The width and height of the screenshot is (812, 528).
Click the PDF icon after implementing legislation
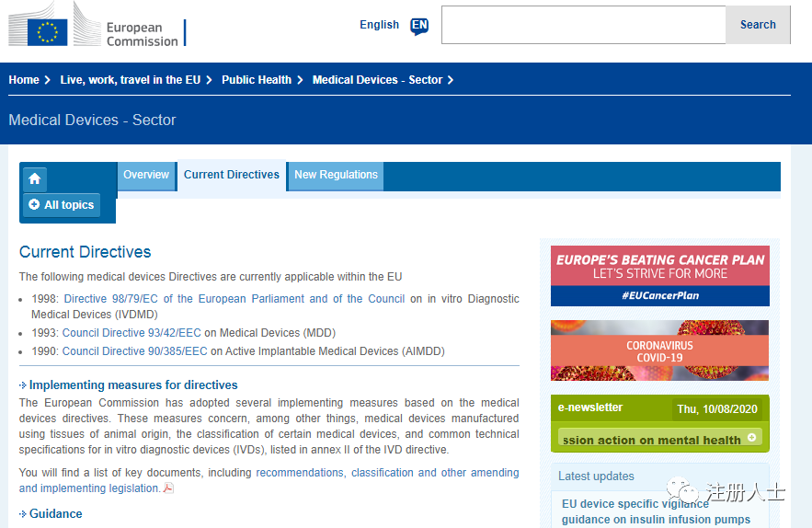168,488
